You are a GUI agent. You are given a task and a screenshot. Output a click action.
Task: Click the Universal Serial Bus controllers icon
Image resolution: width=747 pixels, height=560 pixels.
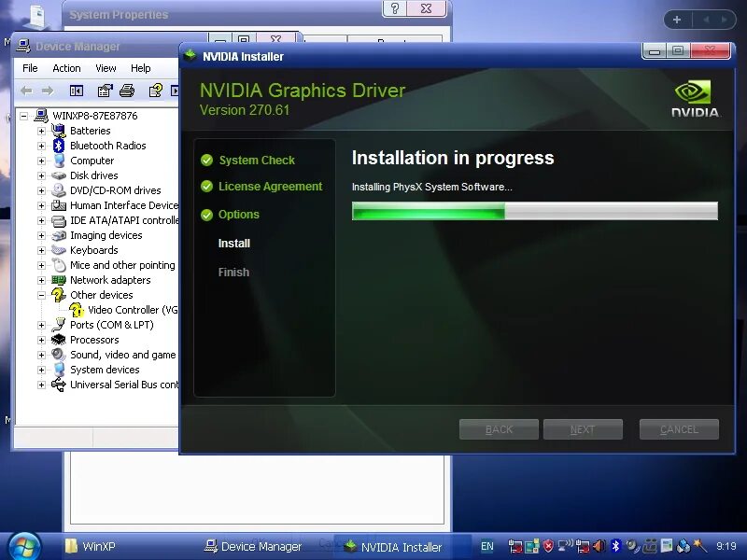point(59,385)
